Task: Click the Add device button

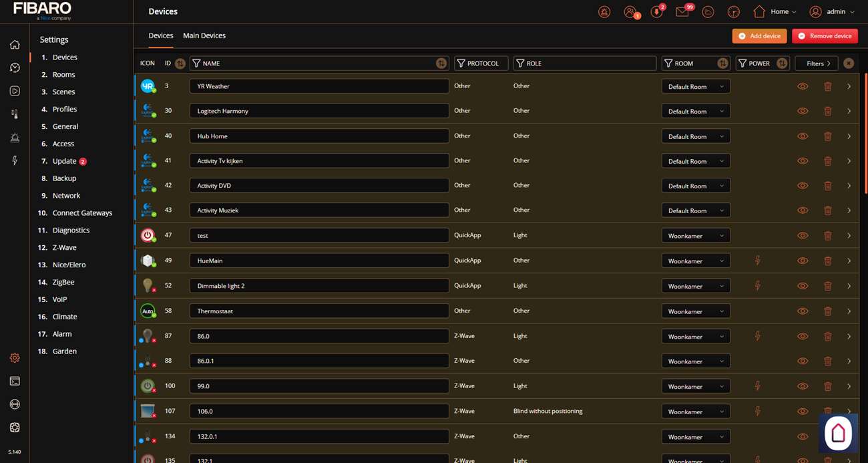Action: [759, 36]
